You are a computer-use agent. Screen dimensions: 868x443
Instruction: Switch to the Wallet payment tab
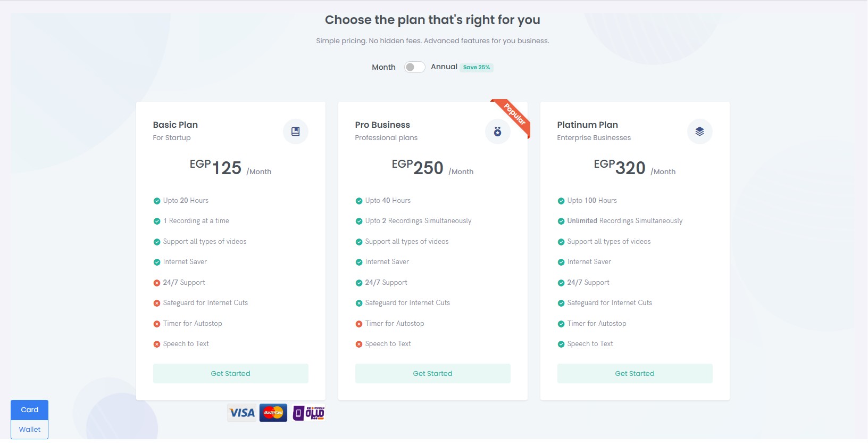(x=30, y=429)
